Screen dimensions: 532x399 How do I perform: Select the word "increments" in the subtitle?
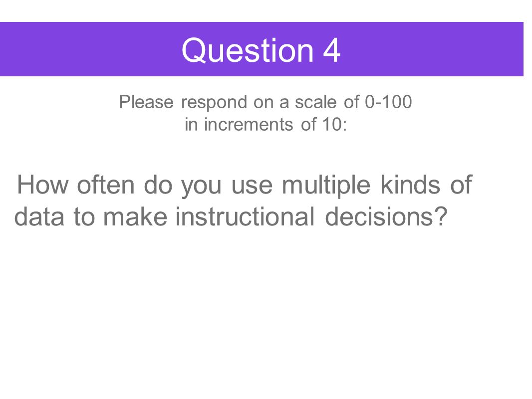(249, 124)
